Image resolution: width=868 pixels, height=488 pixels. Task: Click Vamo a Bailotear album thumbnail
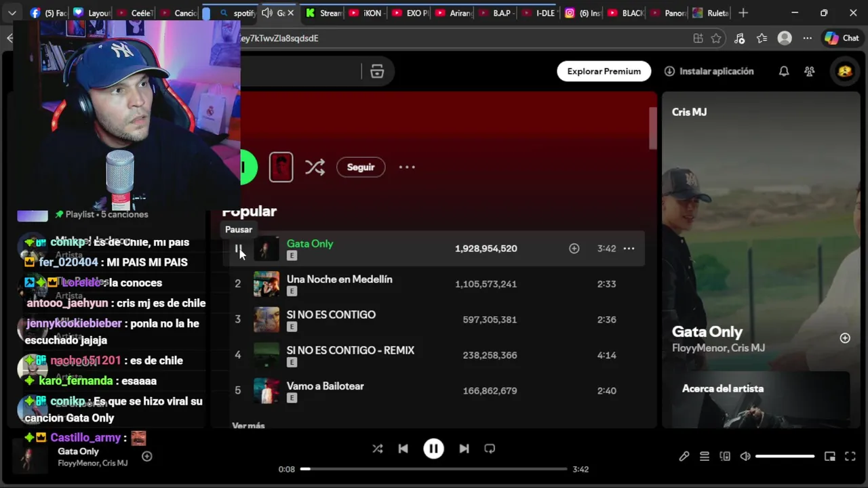coord(267,390)
